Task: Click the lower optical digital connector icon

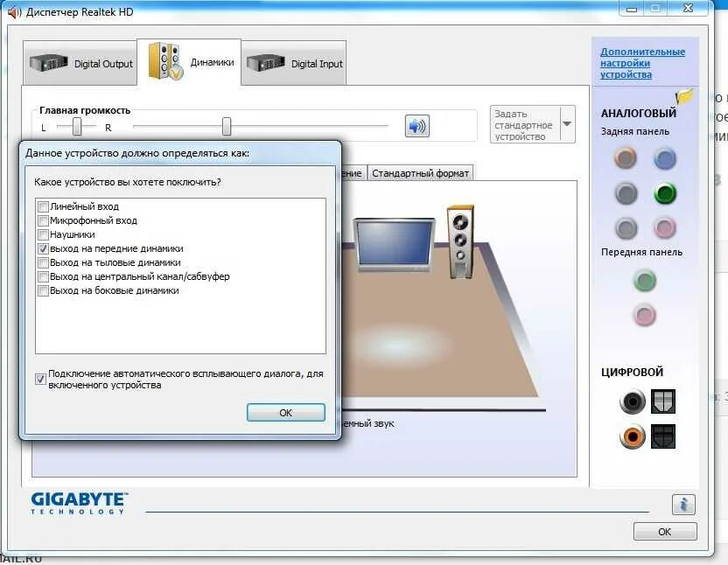Action: coord(663,436)
